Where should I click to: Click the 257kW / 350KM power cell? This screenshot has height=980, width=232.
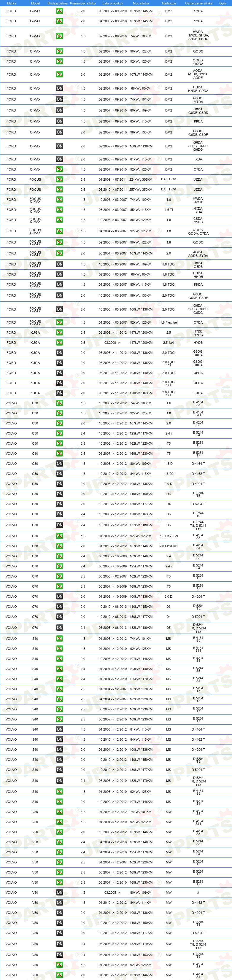[x=141, y=190]
